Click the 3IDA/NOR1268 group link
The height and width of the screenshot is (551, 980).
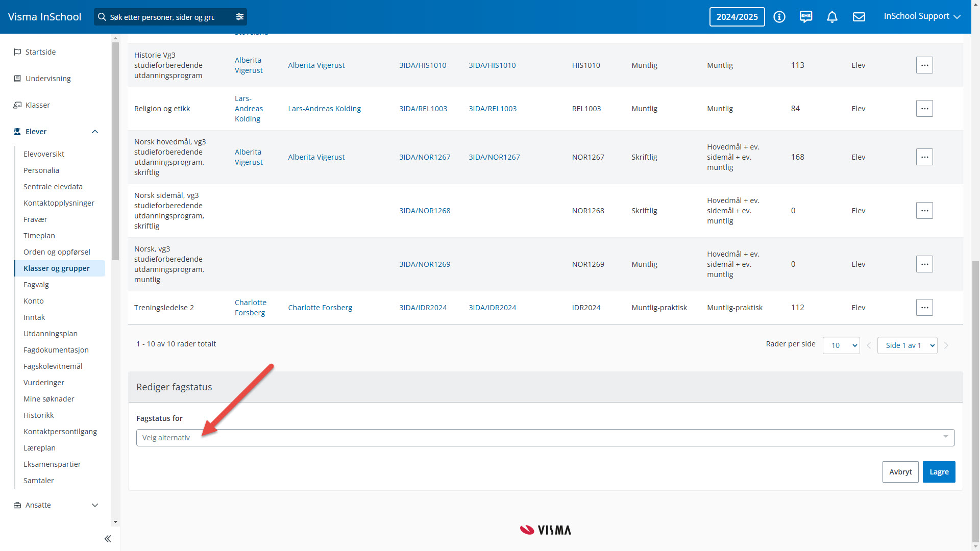coord(424,211)
